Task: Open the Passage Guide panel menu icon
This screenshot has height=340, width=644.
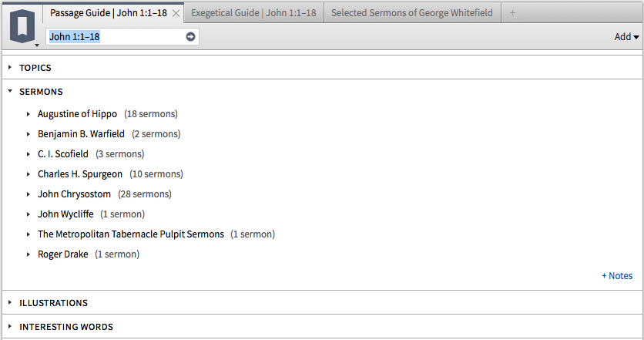Action: click(23, 27)
